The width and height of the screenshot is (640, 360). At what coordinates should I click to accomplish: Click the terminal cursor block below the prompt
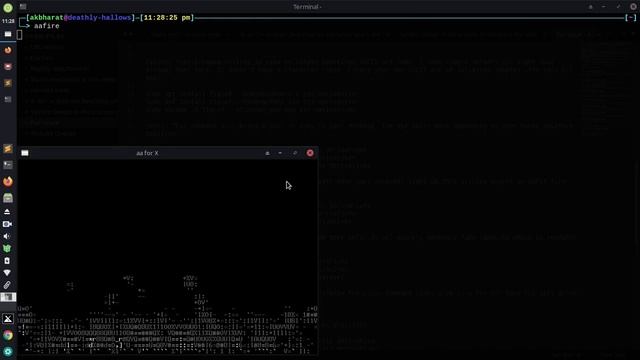pyautogui.click(x=20, y=35)
